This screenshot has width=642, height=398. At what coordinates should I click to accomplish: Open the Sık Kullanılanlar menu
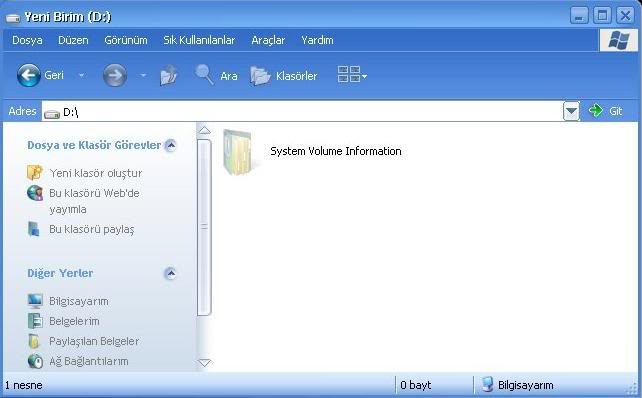199,40
